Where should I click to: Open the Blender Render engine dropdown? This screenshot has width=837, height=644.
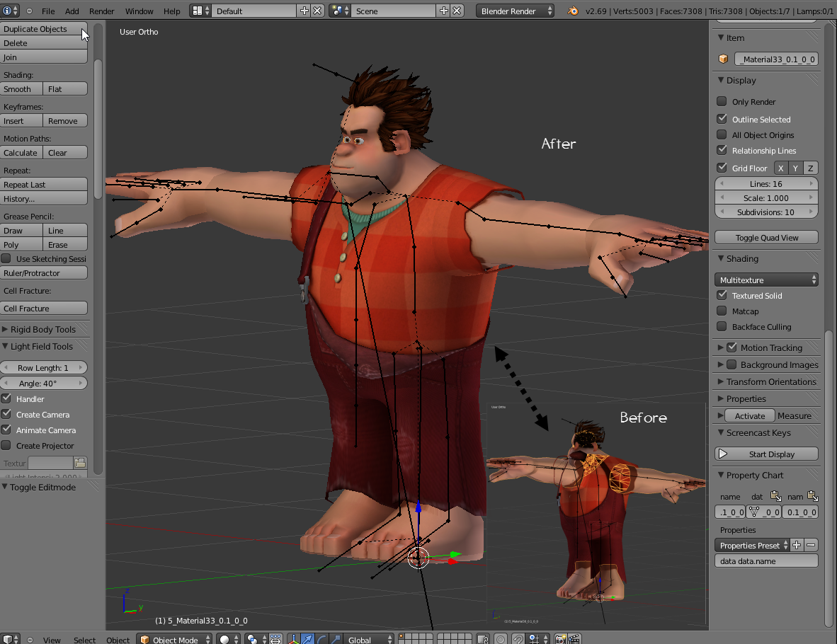coord(515,11)
